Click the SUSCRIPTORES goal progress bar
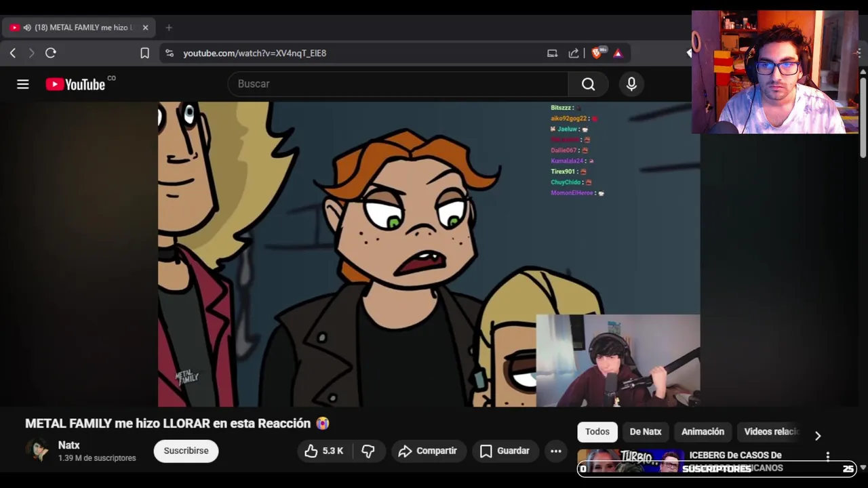This screenshot has width=868, height=488. 717,468
